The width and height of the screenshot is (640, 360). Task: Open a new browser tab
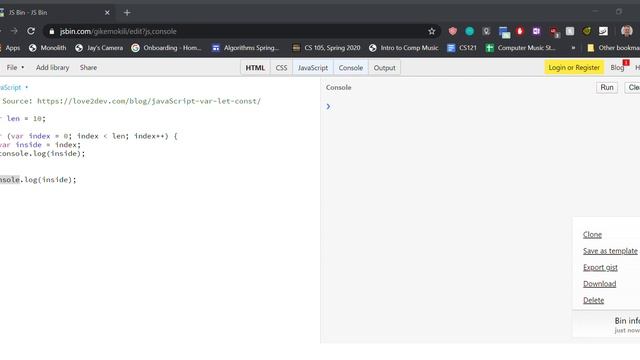pyautogui.click(x=127, y=13)
